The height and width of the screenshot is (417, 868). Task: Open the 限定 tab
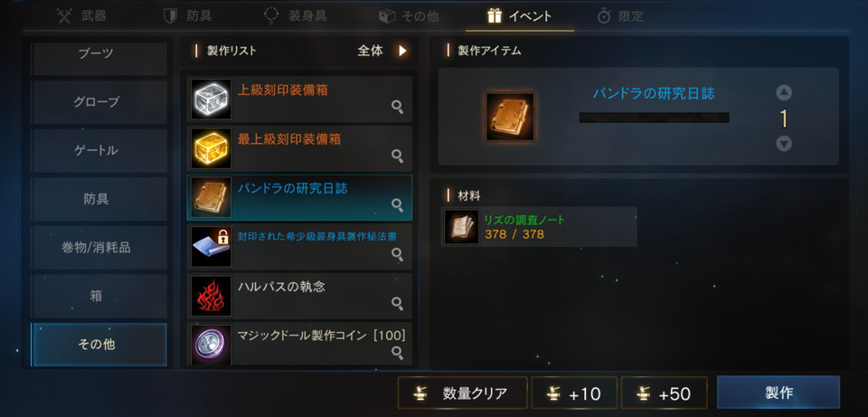(x=620, y=16)
